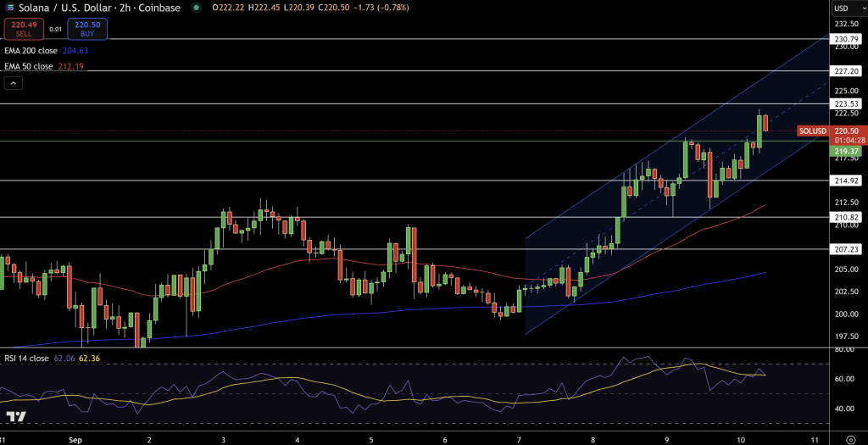Click the price change −1.73 (−0.78%)

click(381, 8)
